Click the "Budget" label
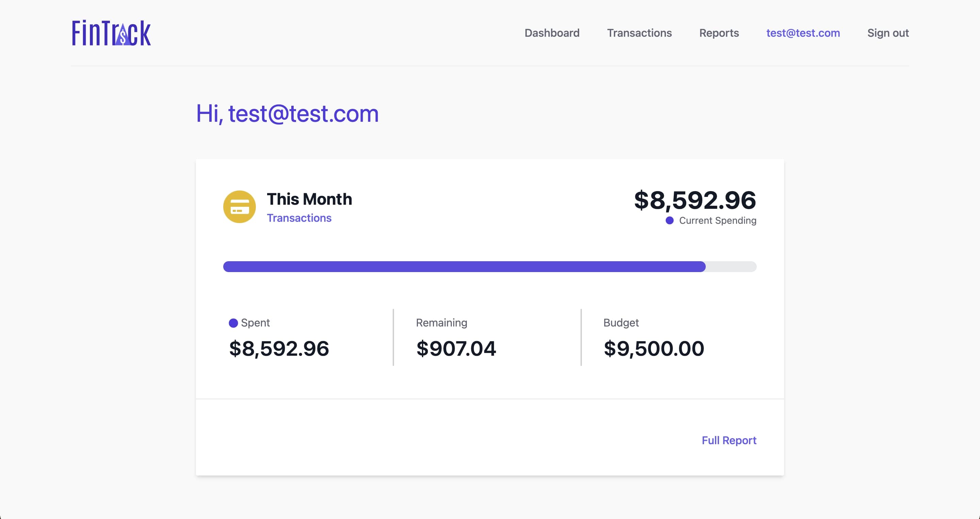The image size is (980, 519). (x=621, y=323)
